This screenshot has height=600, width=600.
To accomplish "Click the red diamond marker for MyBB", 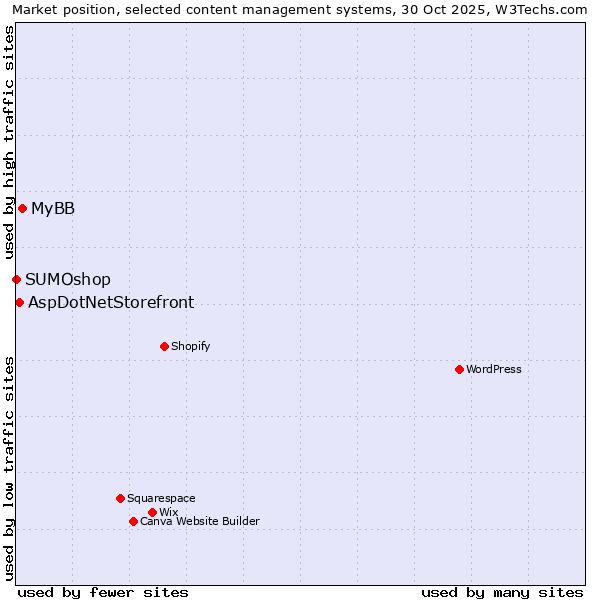I will click(x=22, y=208).
